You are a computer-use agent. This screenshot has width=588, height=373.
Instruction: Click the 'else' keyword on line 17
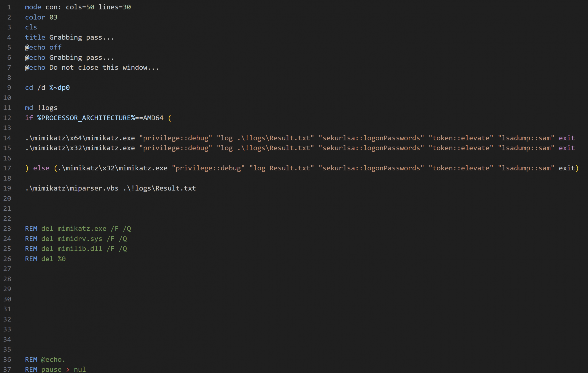41,168
